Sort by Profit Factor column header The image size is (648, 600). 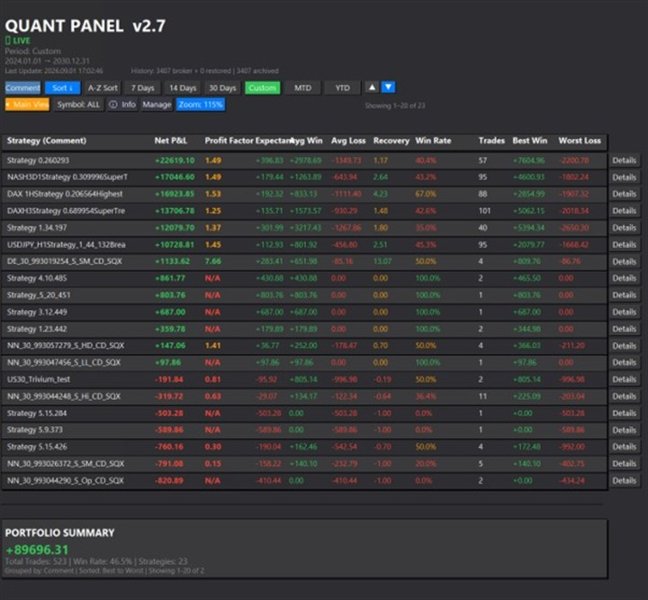click(x=229, y=140)
